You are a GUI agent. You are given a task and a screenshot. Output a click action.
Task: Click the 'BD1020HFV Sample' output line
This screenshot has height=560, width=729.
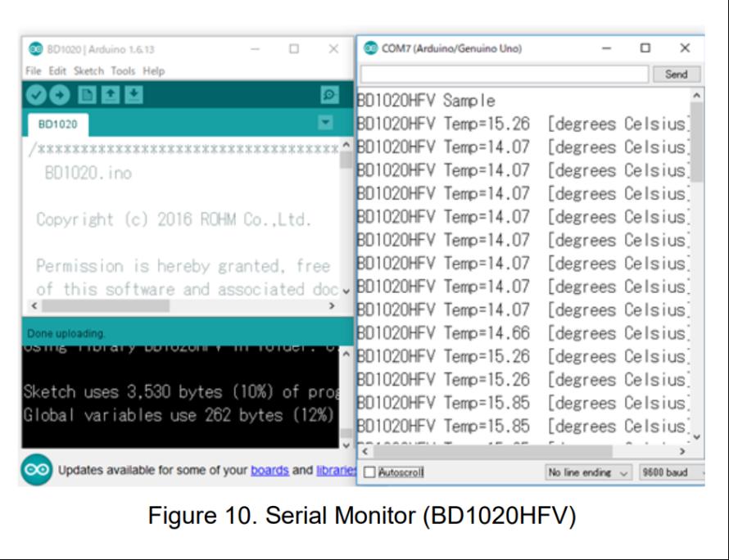tap(426, 101)
